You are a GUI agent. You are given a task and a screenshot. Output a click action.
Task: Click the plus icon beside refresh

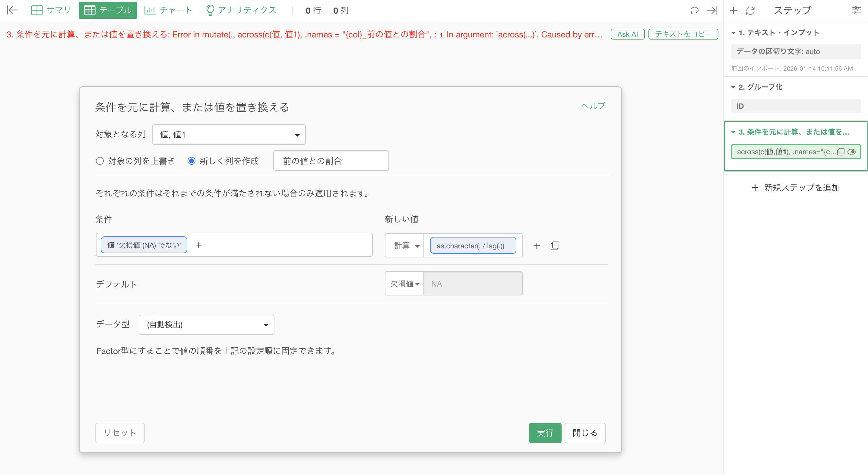733,11
